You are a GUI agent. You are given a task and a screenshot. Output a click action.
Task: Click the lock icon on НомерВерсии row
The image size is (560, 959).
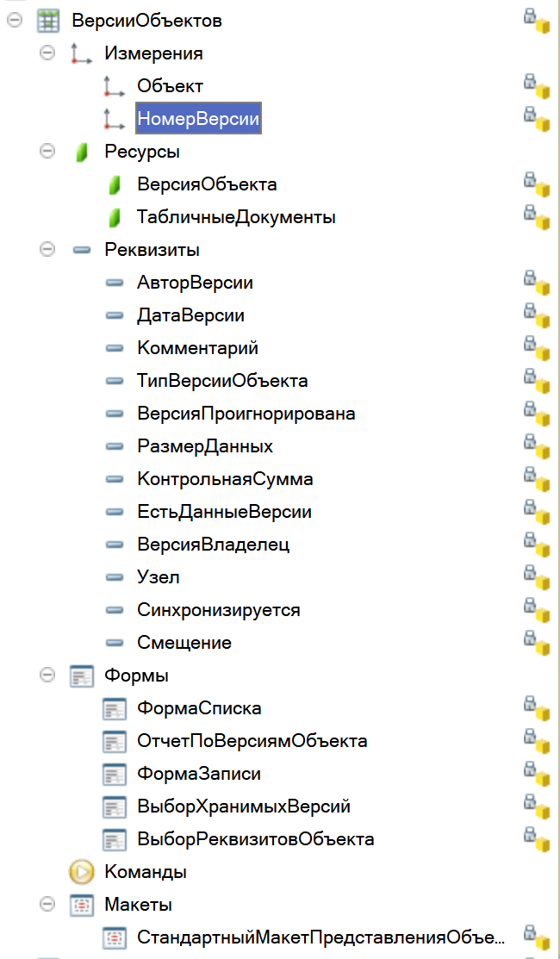point(530,113)
